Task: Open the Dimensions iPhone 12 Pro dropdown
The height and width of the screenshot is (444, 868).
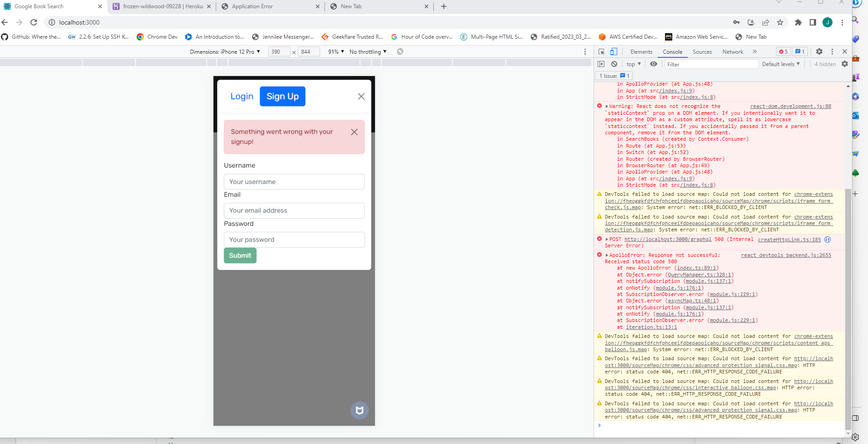Action: (x=225, y=51)
